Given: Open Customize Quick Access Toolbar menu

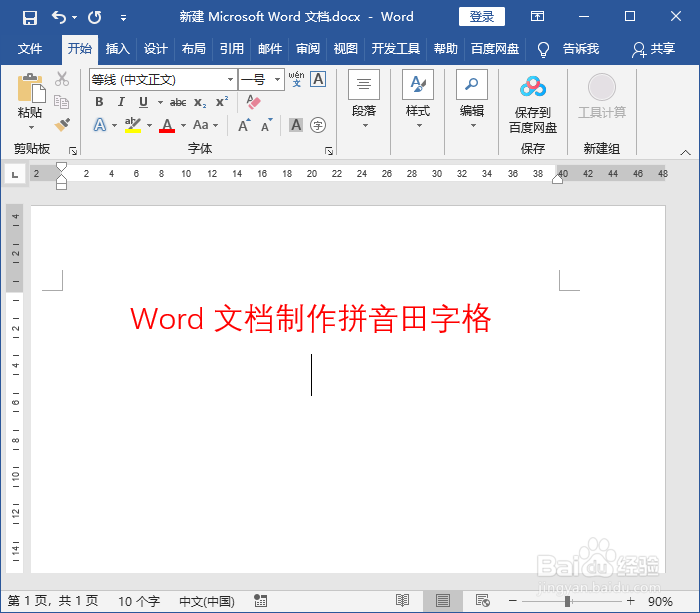Looking at the screenshot, I should pos(123,18).
